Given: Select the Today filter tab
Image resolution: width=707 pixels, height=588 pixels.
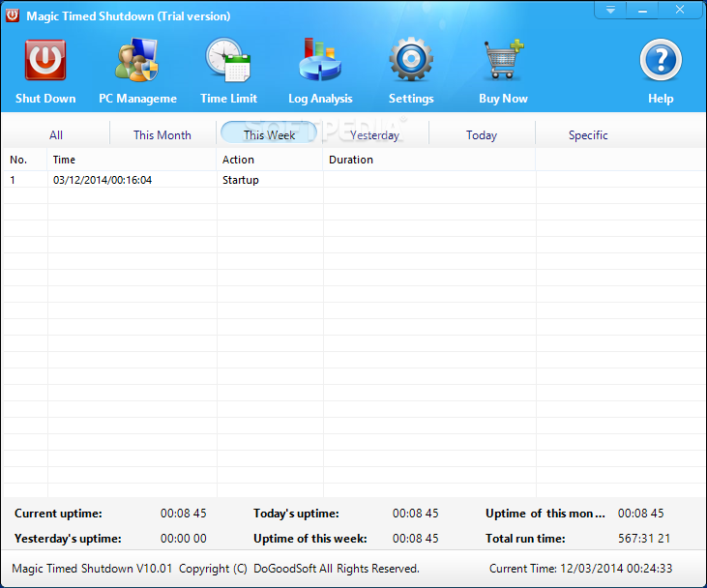Looking at the screenshot, I should tap(482, 134).
